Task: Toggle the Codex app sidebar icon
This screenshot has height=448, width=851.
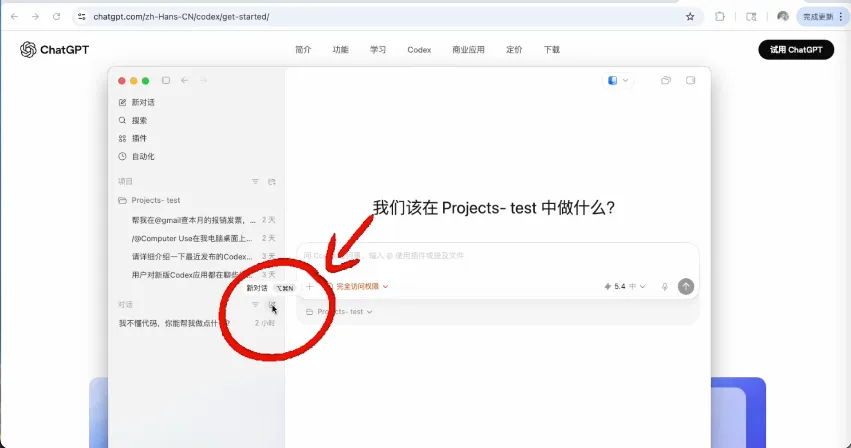Action: [x=166, y=80]
